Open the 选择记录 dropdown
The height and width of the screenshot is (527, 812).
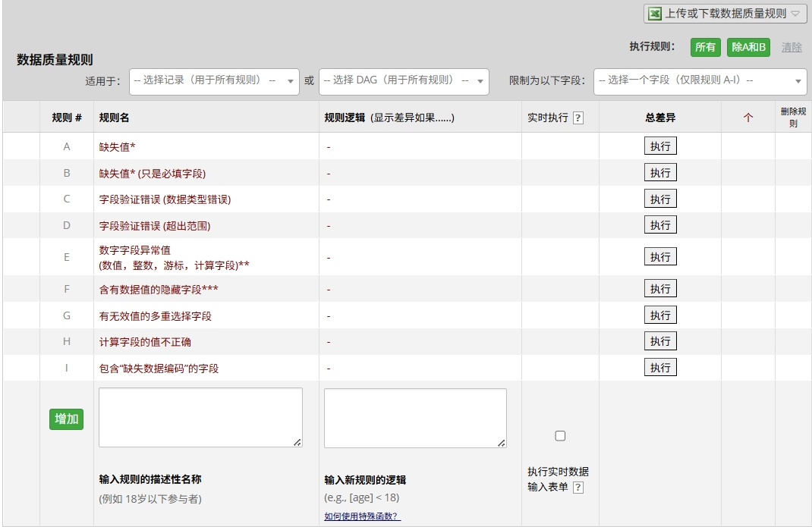point(215,81)
